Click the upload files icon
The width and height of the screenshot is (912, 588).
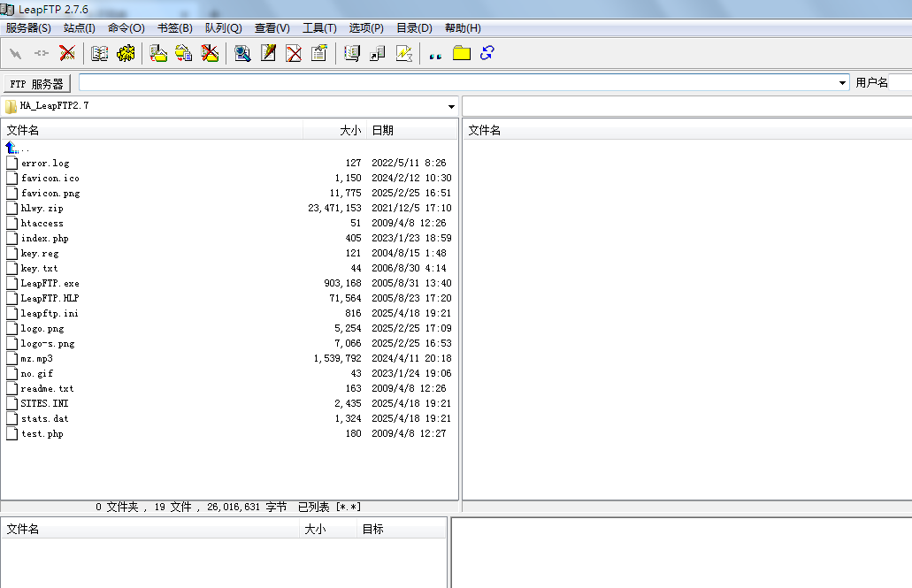157,53
